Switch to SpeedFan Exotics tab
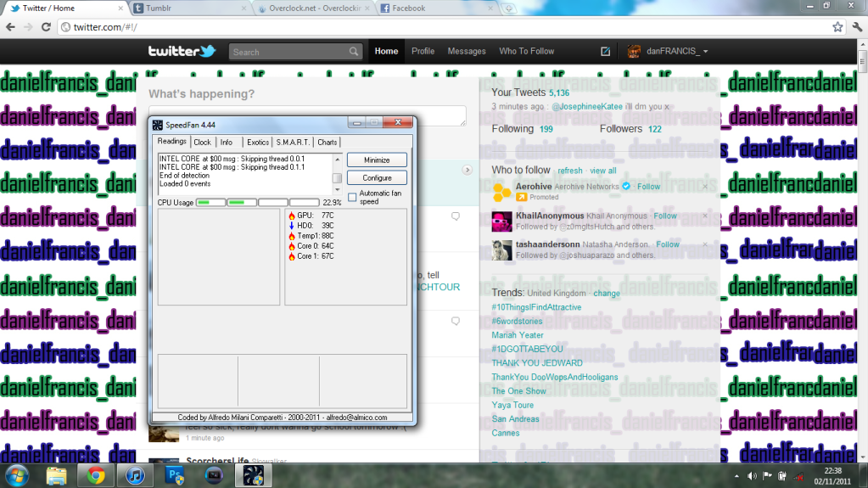 [258, 143]
